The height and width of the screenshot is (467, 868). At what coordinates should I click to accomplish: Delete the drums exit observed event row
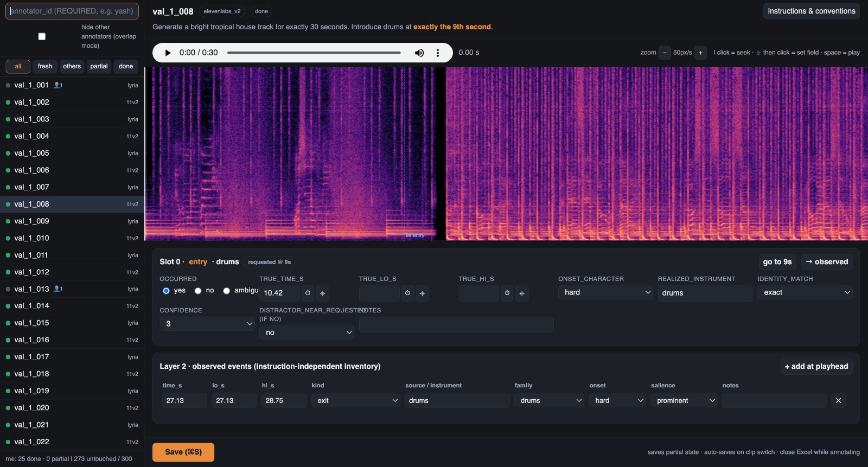tap(838, 400)
